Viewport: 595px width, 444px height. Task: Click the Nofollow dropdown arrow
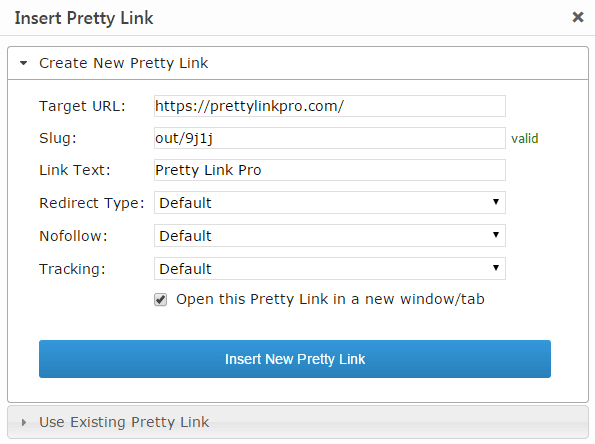pos(496,235)
